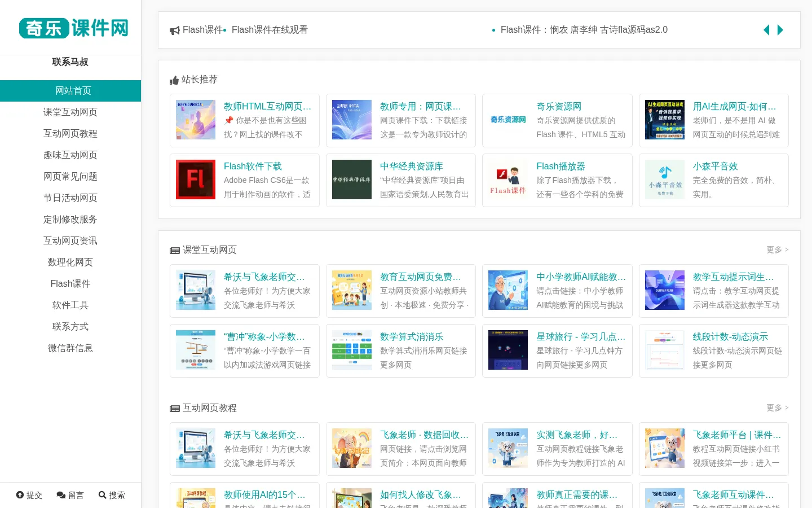The height and width of the screenshot is (508, 812).
Task: Select 节日活动网页 in the sidebar
Action: point(70,198)
